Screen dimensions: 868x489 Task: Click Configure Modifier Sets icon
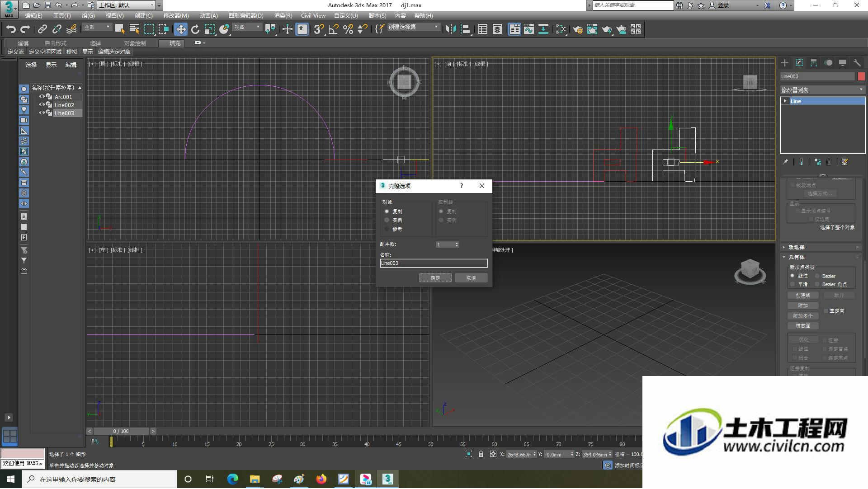845,162
